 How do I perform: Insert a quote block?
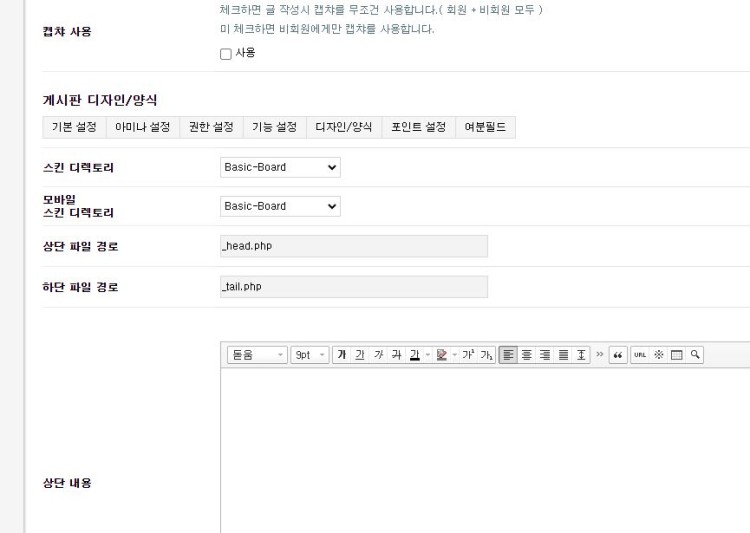click(x=618, y=355)
